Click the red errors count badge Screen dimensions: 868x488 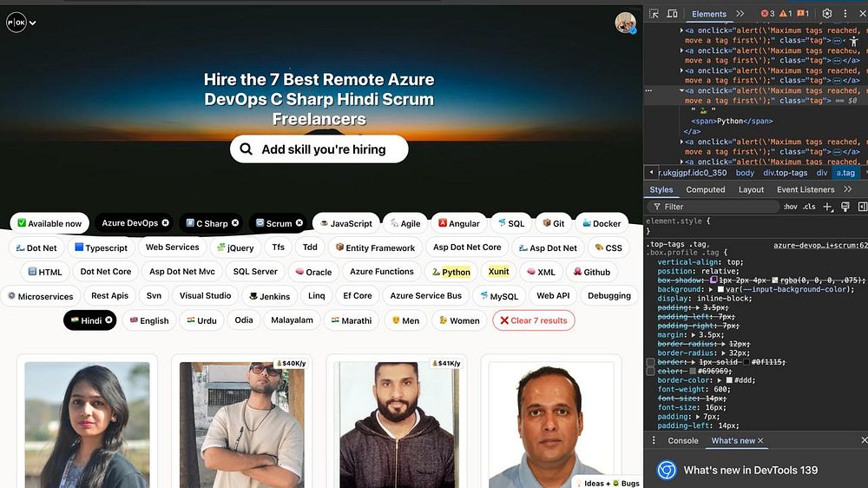point(768,13)
